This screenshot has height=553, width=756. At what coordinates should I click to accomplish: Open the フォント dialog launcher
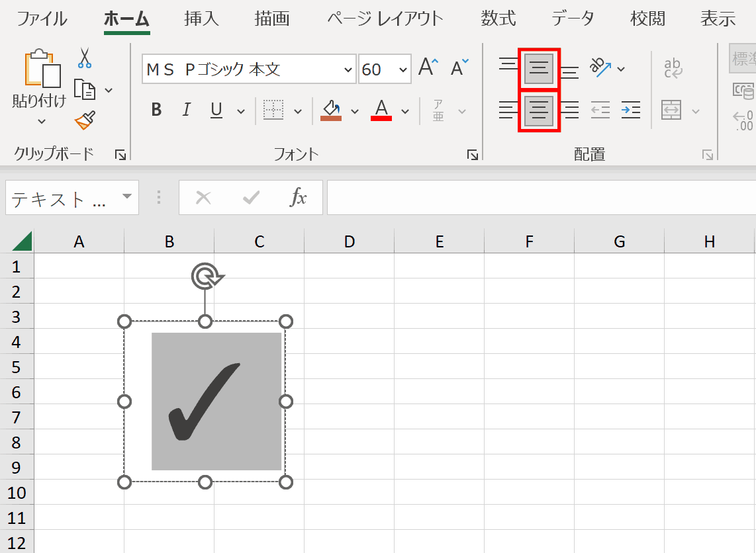(473, 155)
